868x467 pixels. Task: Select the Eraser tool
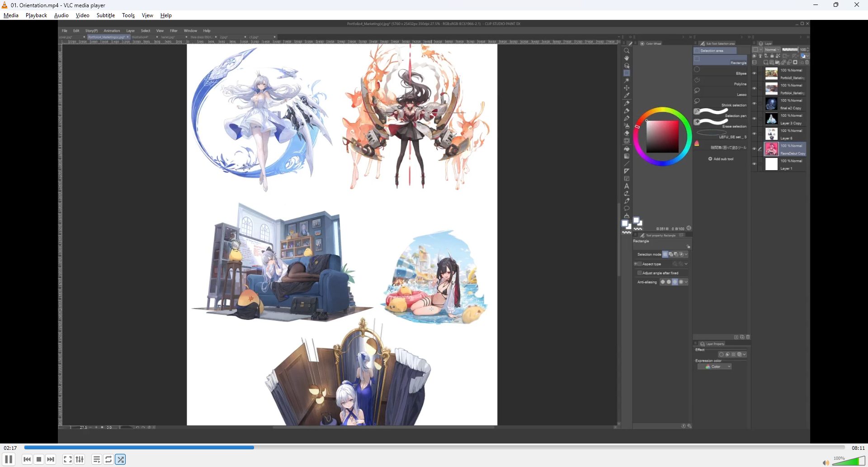tap(627, 133)
